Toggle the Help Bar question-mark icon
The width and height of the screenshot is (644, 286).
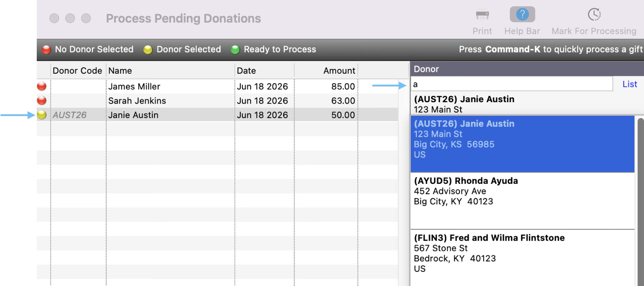(522, 14)
